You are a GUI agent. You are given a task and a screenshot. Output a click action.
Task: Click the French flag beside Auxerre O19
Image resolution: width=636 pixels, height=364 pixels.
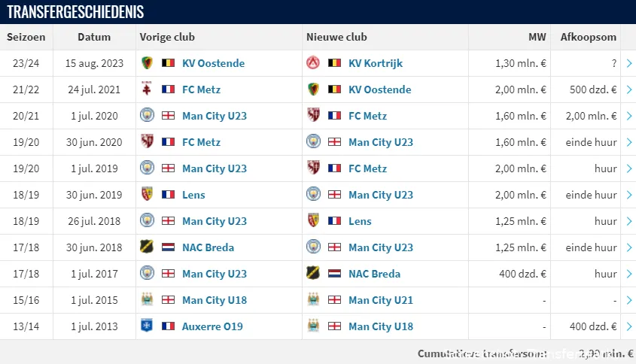(168, 326)
